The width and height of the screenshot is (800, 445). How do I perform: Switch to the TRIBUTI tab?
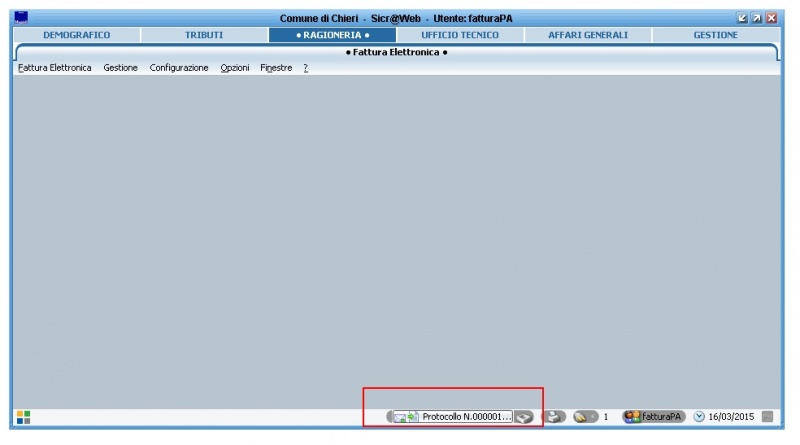click(204, 35)
